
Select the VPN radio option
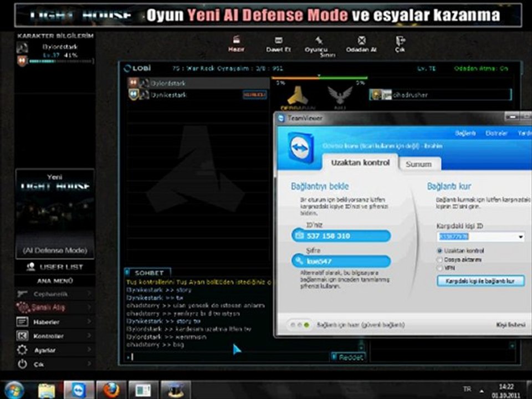tap(439, 268)
